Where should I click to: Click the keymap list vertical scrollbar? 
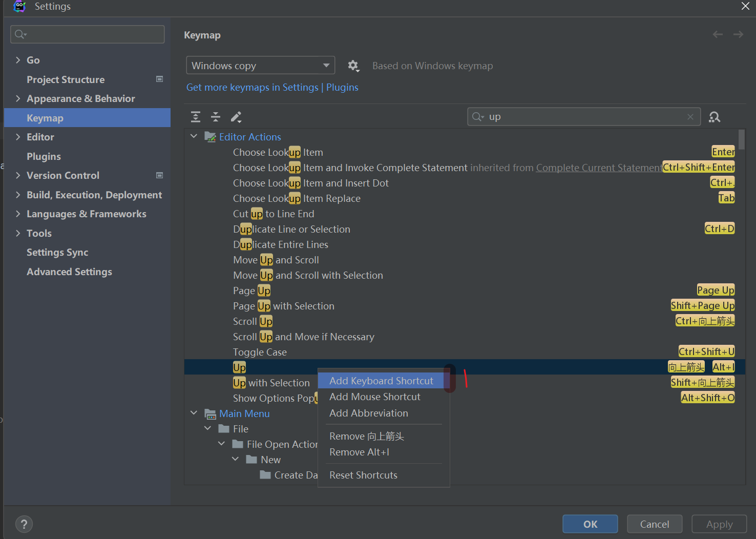pyautogui.click(x=741, y=140)
